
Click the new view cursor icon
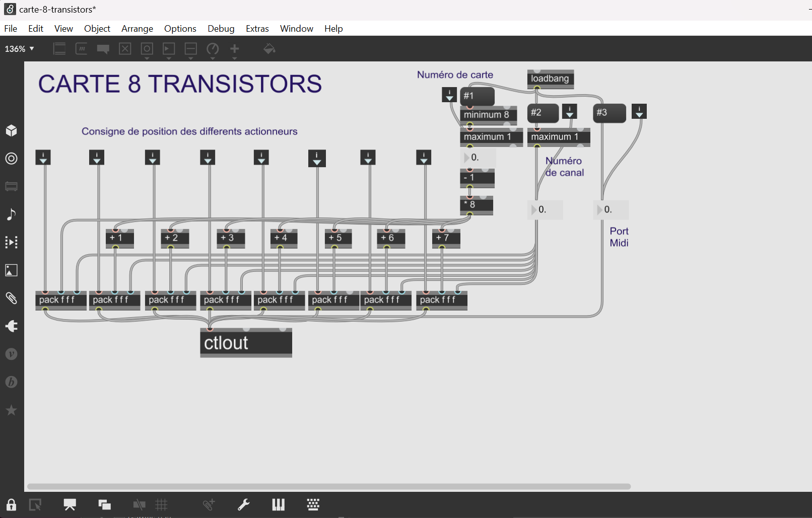coord(35,504)
